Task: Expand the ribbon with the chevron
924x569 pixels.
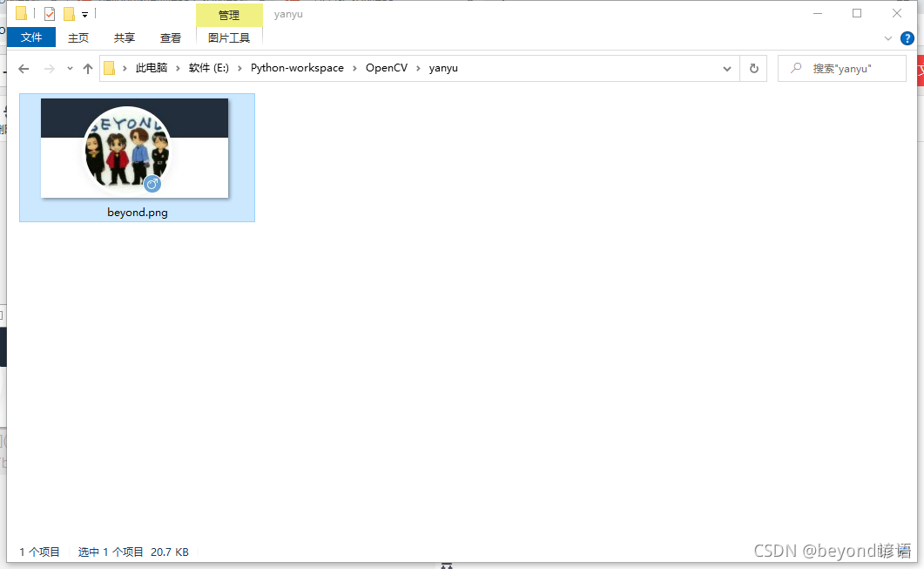Action: coord(888,38)
